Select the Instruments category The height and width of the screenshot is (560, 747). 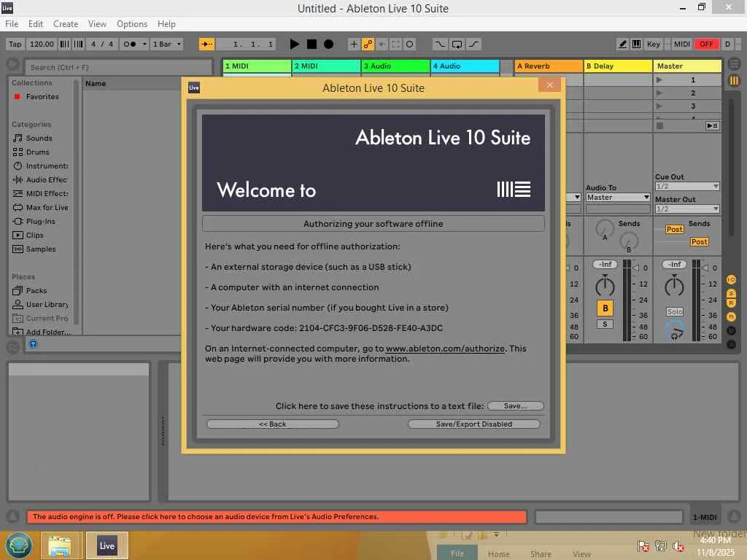coord(41,166)
